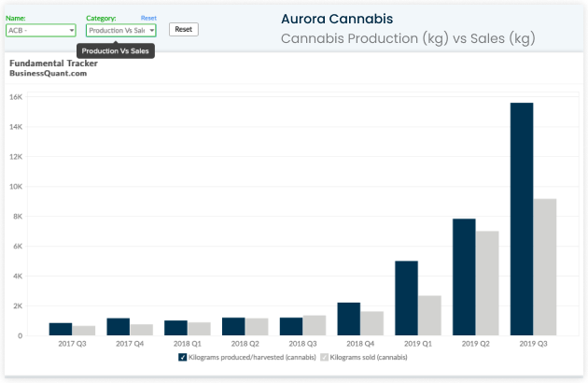The width and height of the screenshot is (588, 383).
Task: Click the 2019 Q3 kilograms produced bar
Action: (522, 219)
